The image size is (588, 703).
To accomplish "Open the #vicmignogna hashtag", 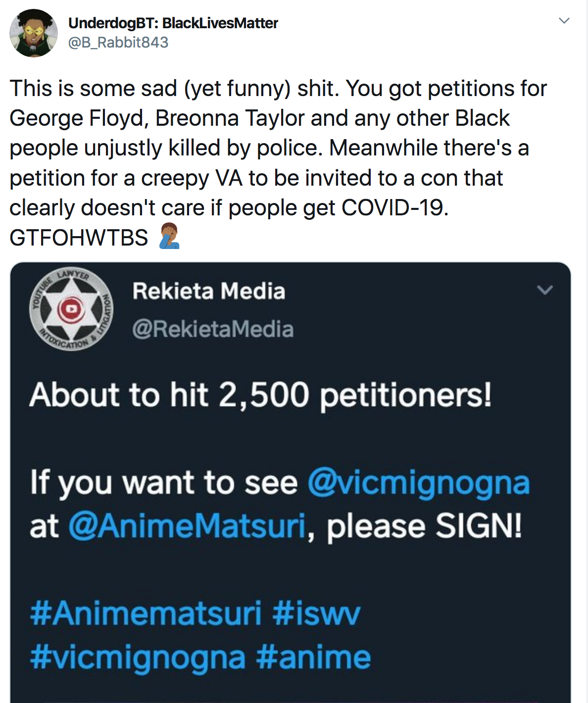I will [x=138, y=657].
